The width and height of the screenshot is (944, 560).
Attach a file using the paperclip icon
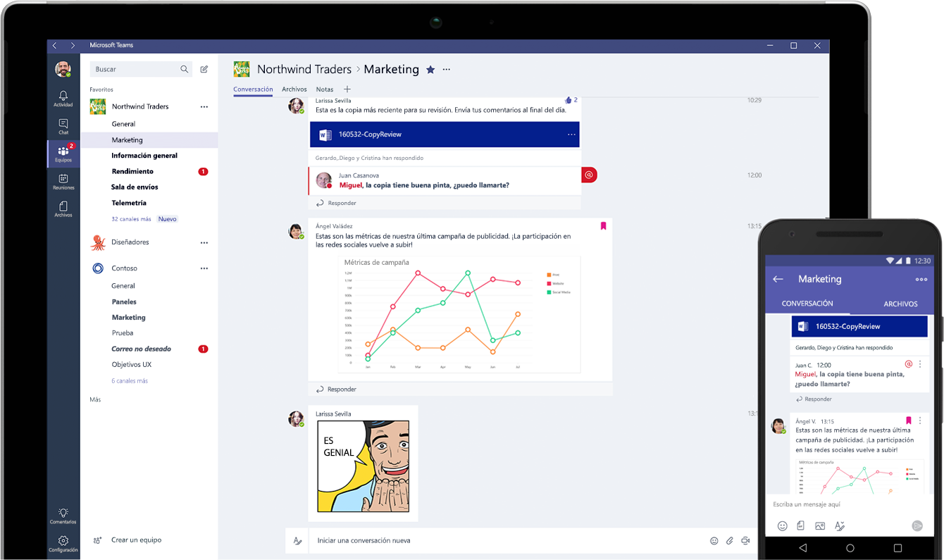coord(730,540)
